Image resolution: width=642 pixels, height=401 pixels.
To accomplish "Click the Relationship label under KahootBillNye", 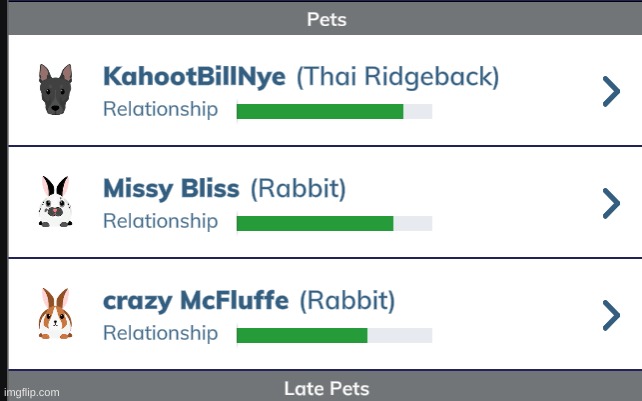I will [x=160, y=110].
